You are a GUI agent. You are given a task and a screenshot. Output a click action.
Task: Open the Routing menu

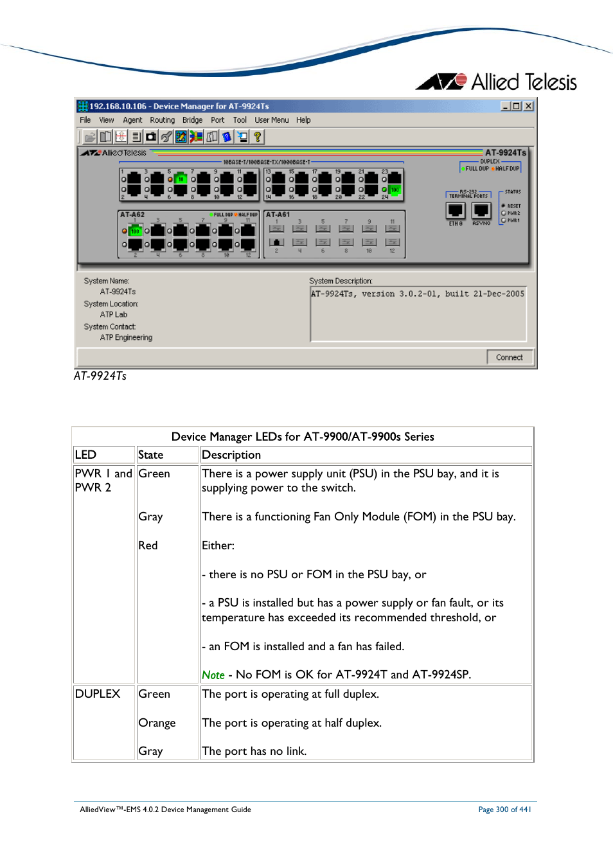(x=163, y=120)
